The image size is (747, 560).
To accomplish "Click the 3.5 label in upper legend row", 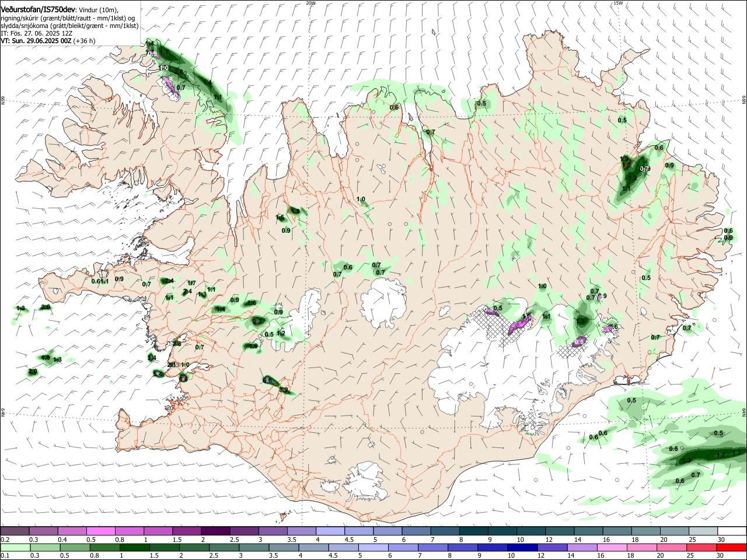I will pos(292,540).
